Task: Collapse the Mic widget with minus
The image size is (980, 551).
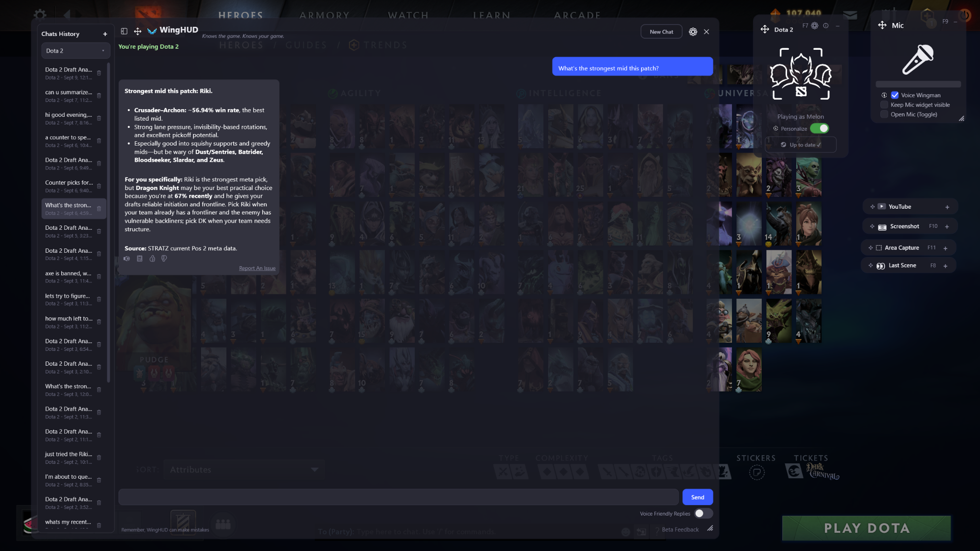Action: (956, 22)
